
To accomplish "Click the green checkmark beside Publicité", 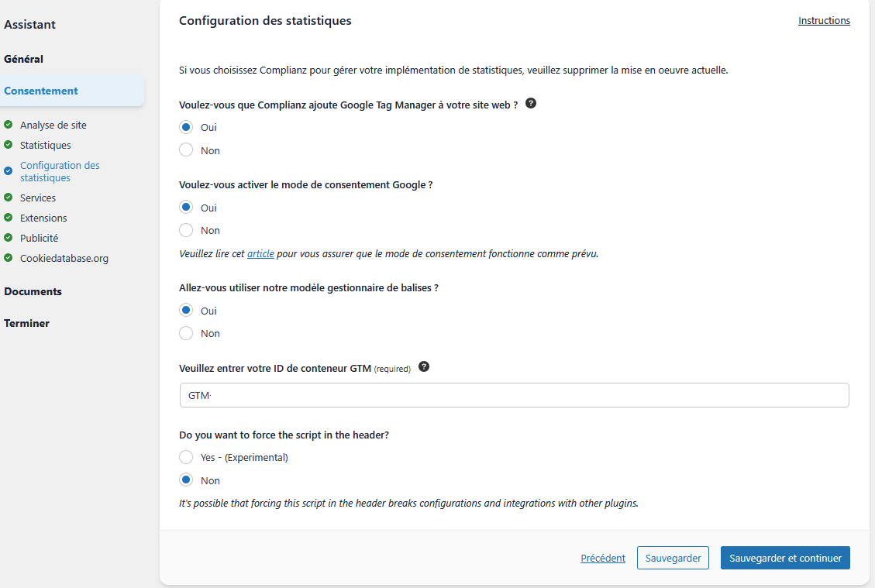I will click(x=9, y=238).
